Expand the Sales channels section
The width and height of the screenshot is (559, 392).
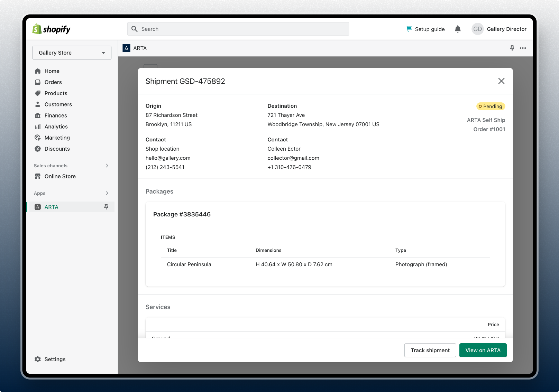(x=107, y=166)
